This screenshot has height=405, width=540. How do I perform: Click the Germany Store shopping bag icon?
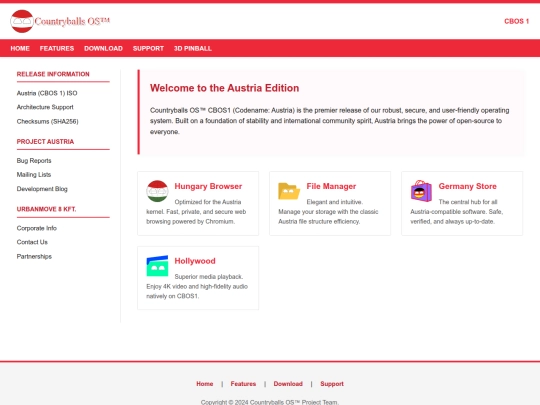point(421,191)
